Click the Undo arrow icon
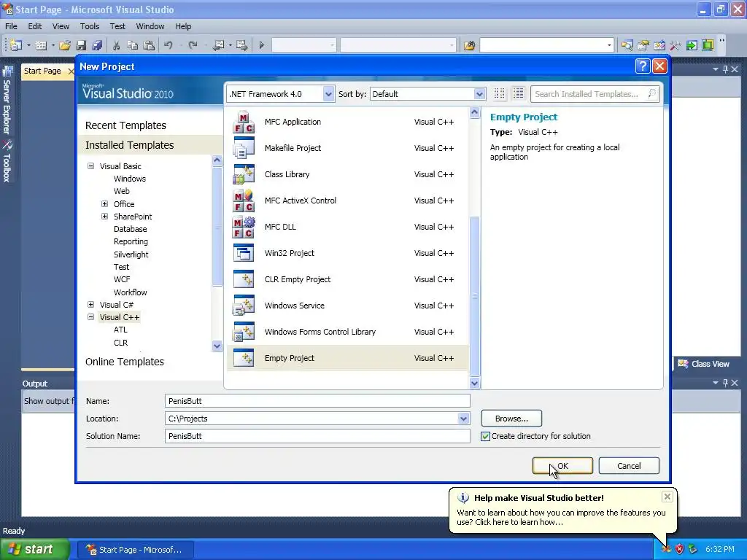Screen dimensions: 747x560 click(169, 45)
